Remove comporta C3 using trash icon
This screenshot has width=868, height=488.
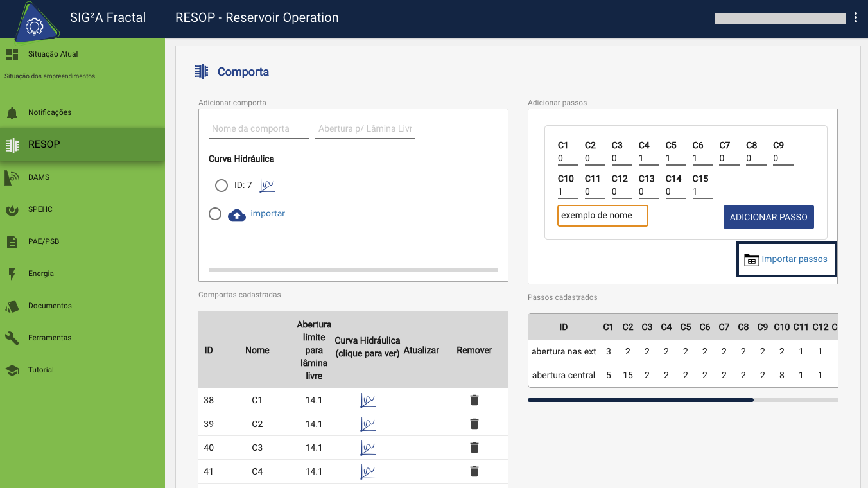tap(474, 448)
